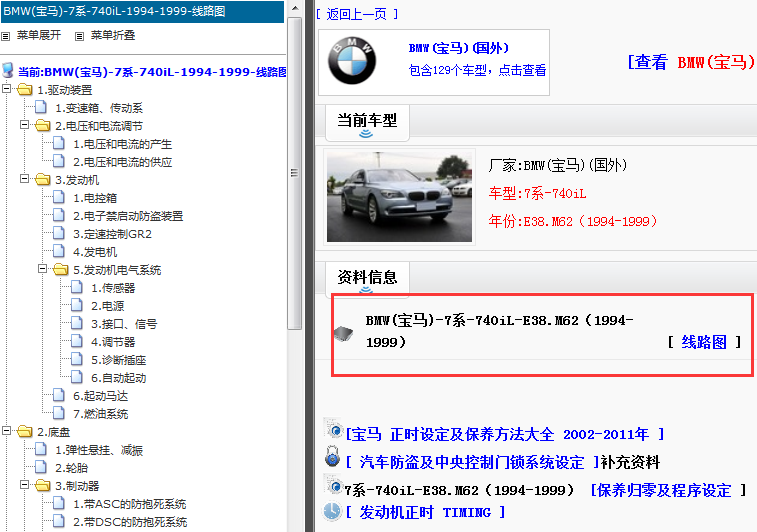Click 返回上一页 link
Image resolution: width=757 pixels, height=532 pixels.
[x=357, y=14]
